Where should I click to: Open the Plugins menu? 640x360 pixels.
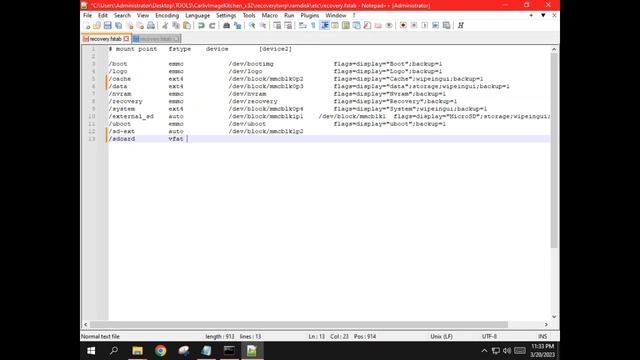click(310, 16)
